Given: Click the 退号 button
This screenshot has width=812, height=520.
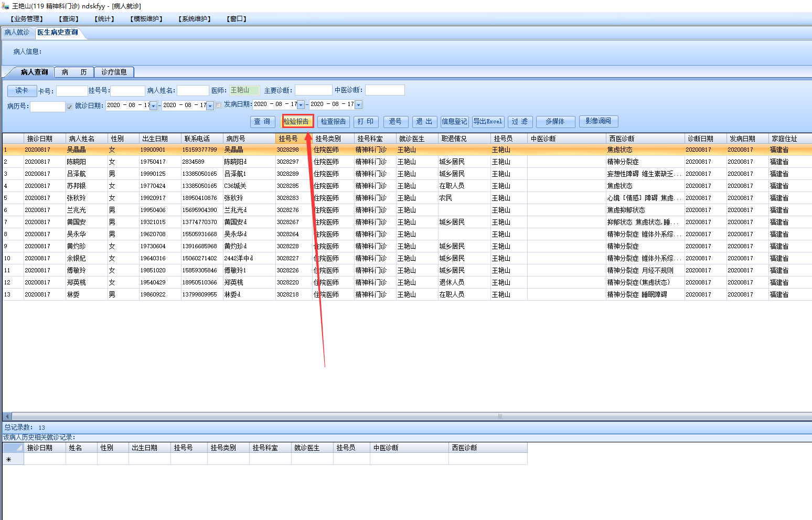Looking at the screenshot, I should [396, 122].
